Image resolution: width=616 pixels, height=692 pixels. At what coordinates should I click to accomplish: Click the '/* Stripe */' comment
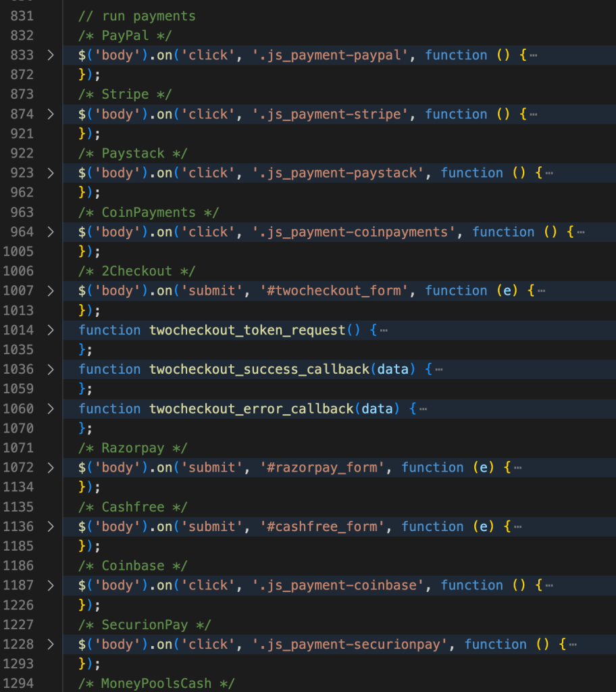125,95
